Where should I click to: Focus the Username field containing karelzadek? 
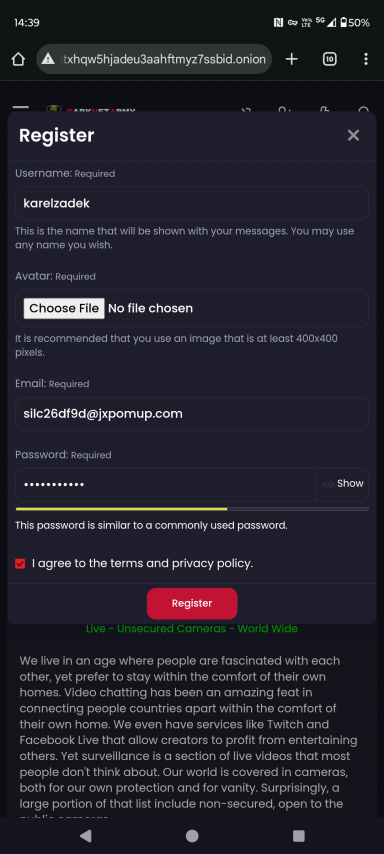tap(192, 203)
